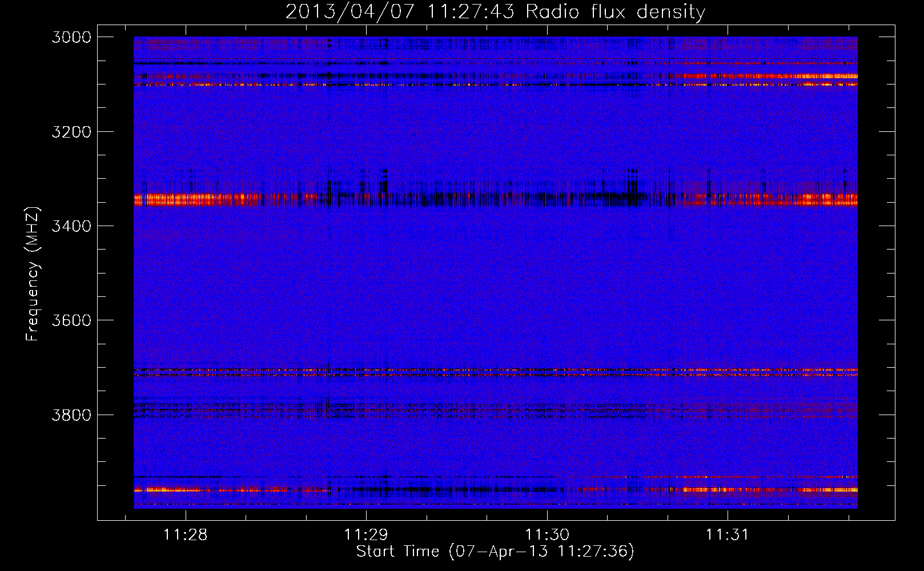The height and width of the screenshot is (571, 924).
Task: Click the 'Frequency (MHZ)' axis title
Action: tap(33, 274)
